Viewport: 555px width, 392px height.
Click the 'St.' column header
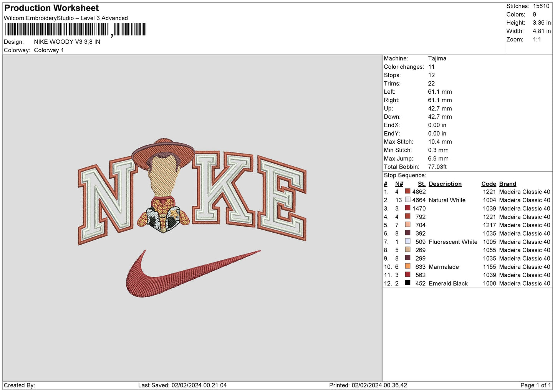coord(422,184)
